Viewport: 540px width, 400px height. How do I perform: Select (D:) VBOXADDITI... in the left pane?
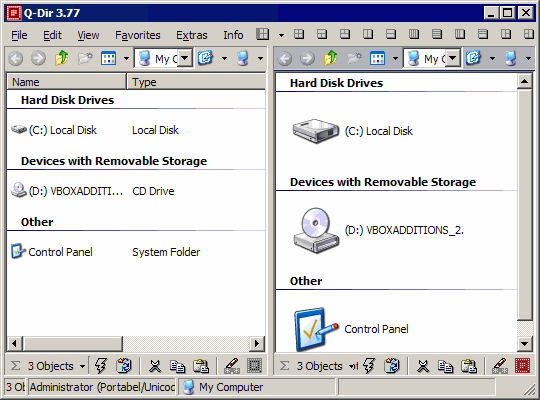[x=67, y=191]
